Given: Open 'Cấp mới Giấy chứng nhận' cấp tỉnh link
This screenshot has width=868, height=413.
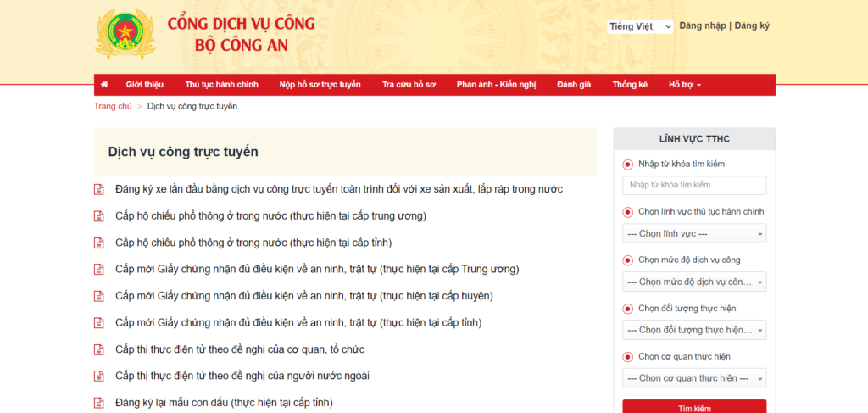Looking at the screenshot, I should (x=298, y=322).
